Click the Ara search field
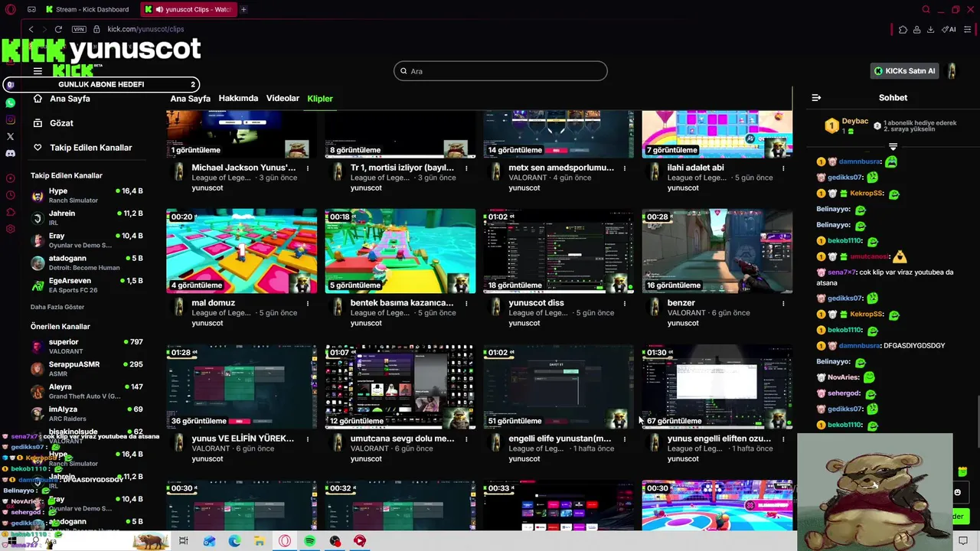This screenshot has width=980, height=551. click(501, 71)
